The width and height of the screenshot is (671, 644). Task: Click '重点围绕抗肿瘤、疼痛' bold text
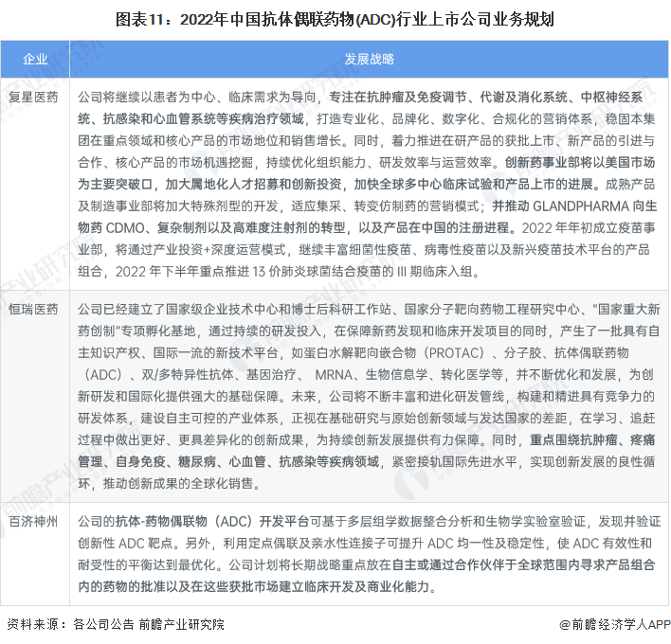click(592, 439)
